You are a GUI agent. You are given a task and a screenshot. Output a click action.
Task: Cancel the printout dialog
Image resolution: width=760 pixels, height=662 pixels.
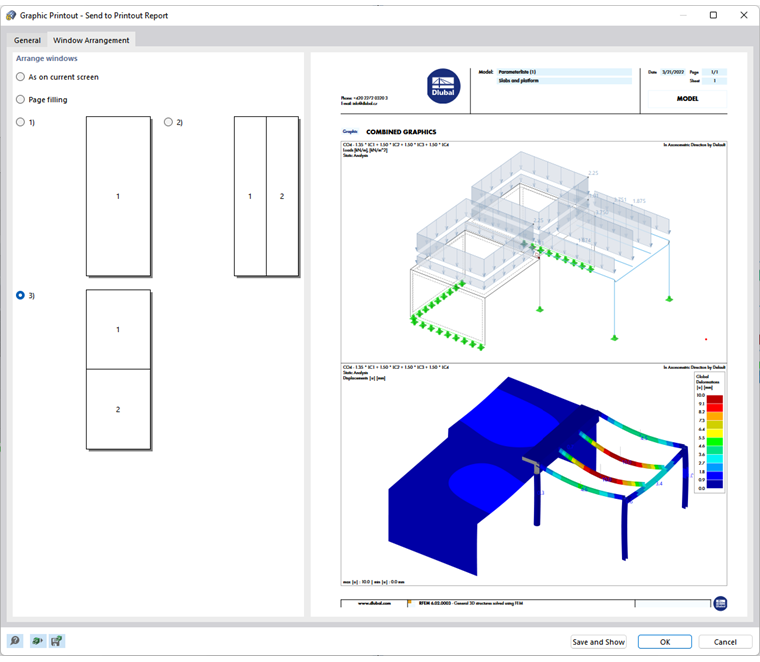click(x=725, y=642)
